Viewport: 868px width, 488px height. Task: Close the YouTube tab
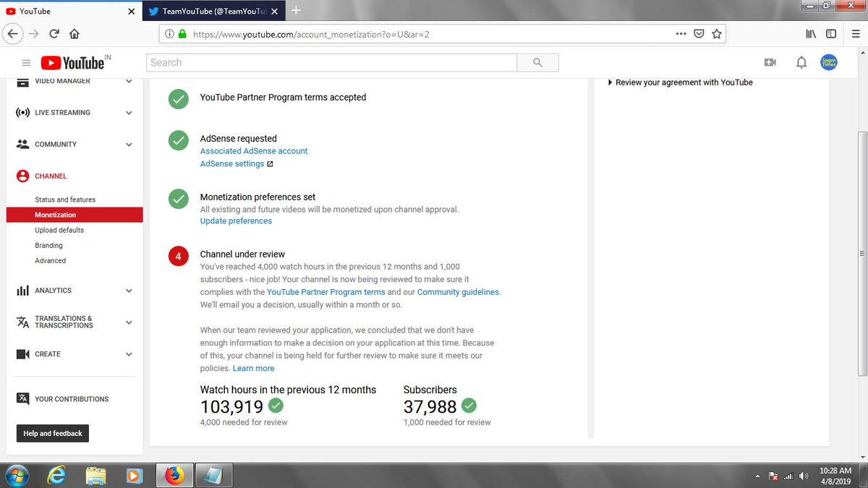pyautogui.click(x=131, y=12)
